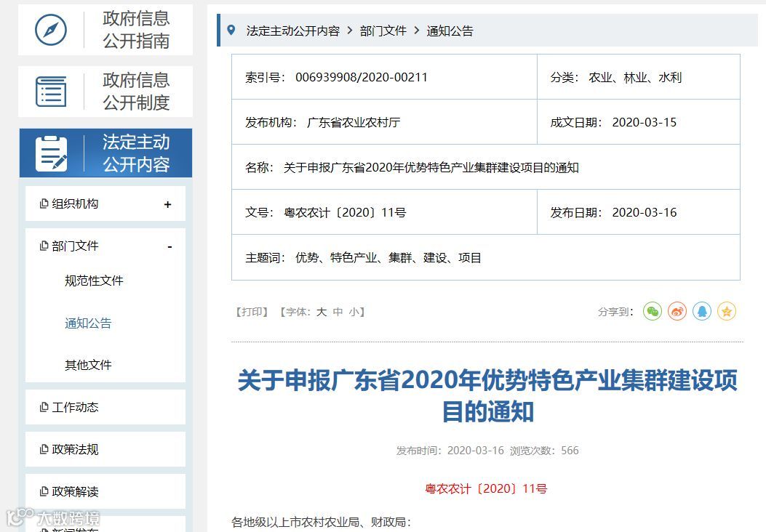
Task: Go to 法定主动公开内容 in breadcrumb
Action: coord(292,31)
